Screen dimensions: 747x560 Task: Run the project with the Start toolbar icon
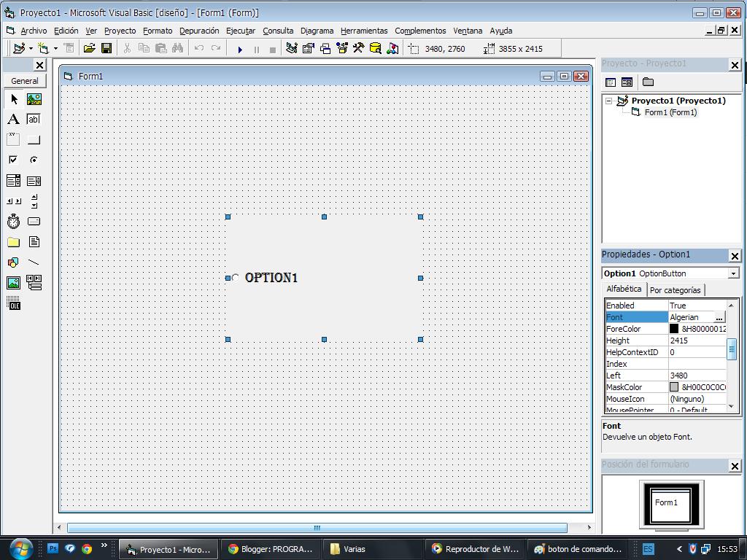(x=240, y=48)
